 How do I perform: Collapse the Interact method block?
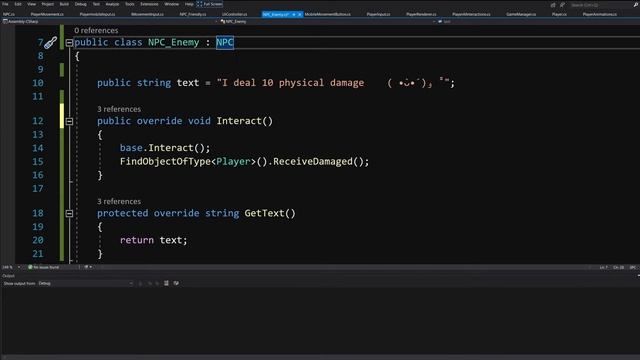tap(69, 121)
